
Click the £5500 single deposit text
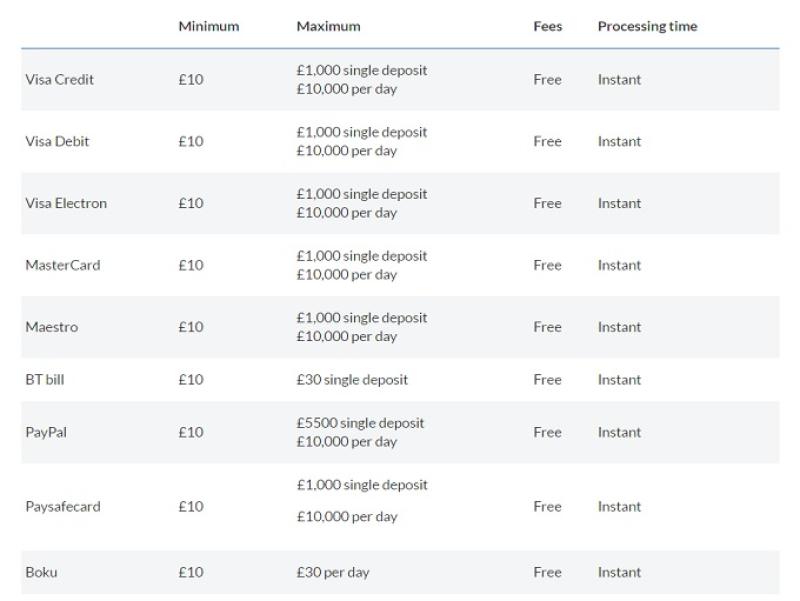pyautogui.click(x=360, y=424)
